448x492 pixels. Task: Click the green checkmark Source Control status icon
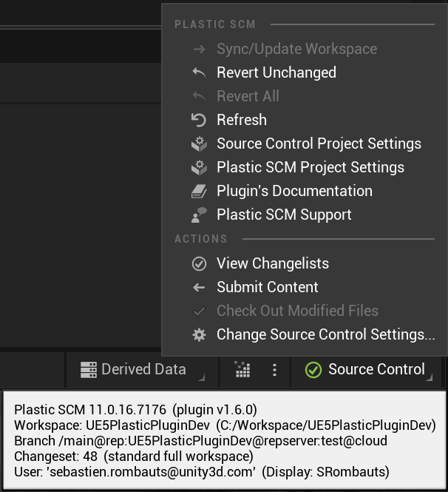(313, 370)
